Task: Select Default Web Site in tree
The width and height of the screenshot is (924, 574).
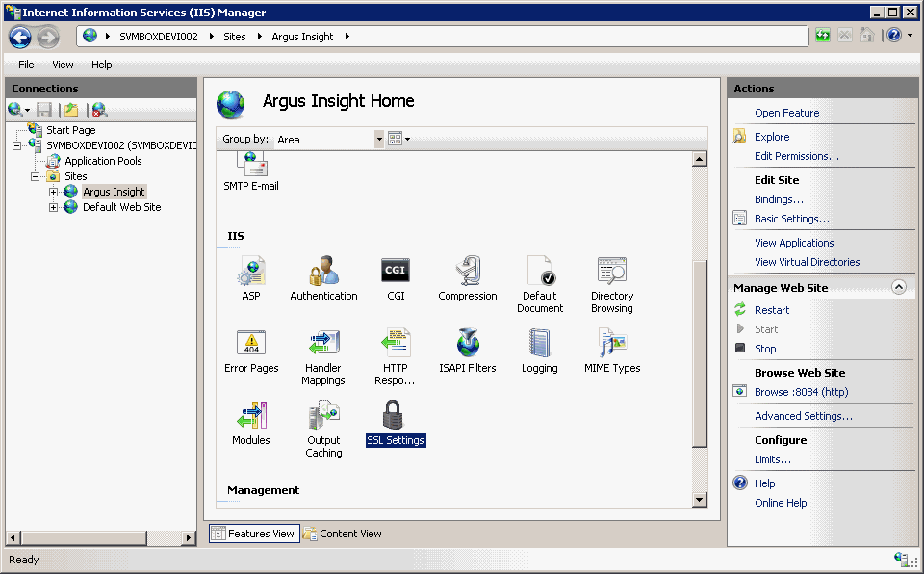Action: [121, 207]
